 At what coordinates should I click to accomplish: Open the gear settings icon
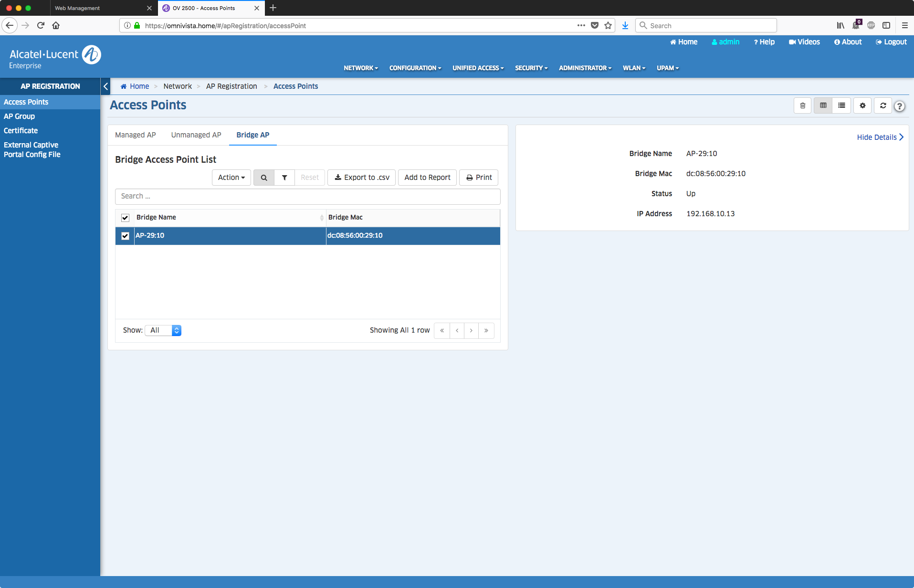coord(862,105)
